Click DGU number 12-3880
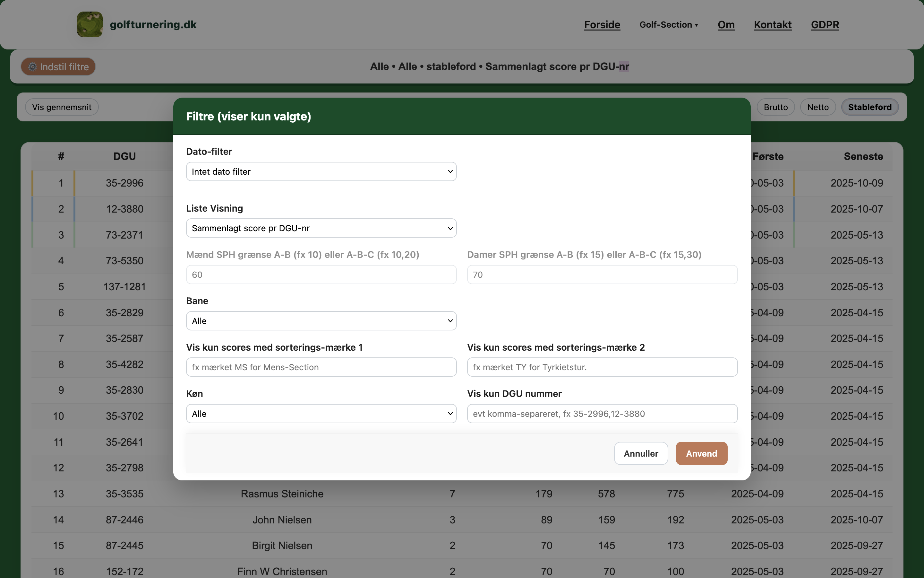The image size is (924, 578). [x=124, y=209]
